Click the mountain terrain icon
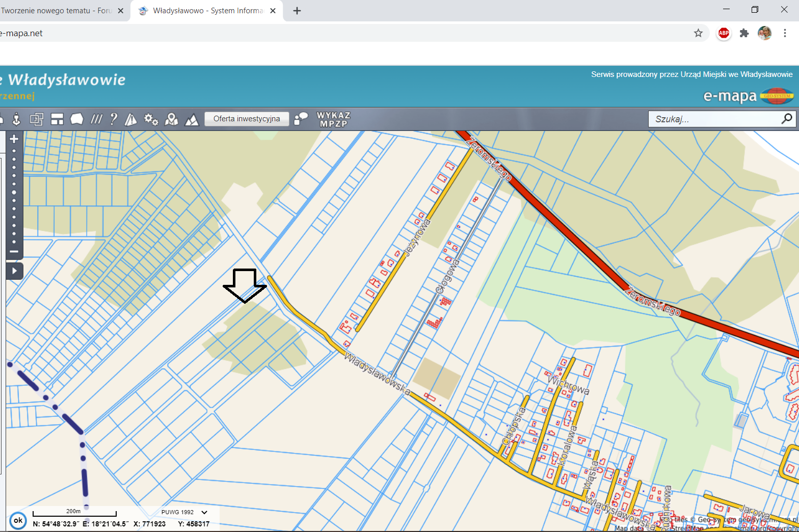 click(x=192, y=120)
